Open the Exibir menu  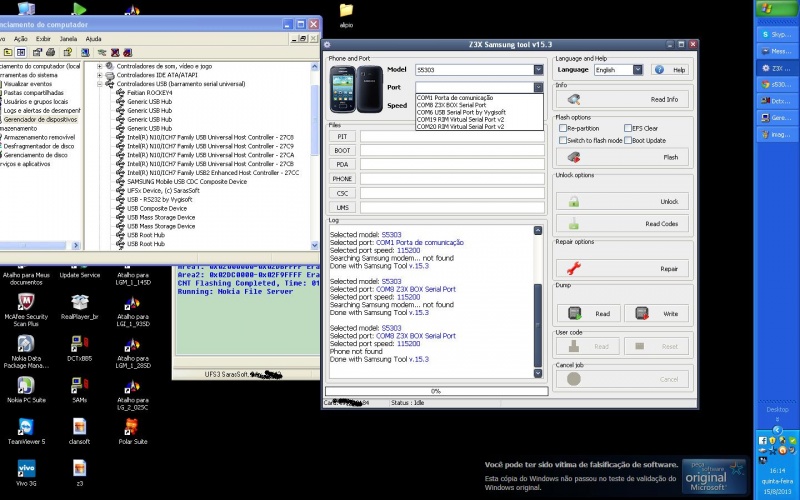(43, 39)
